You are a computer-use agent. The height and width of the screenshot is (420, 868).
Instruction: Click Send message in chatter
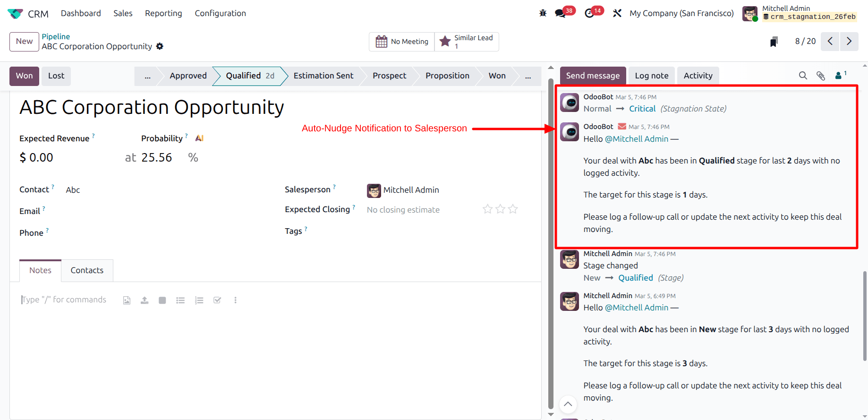[x=593, y=76]
